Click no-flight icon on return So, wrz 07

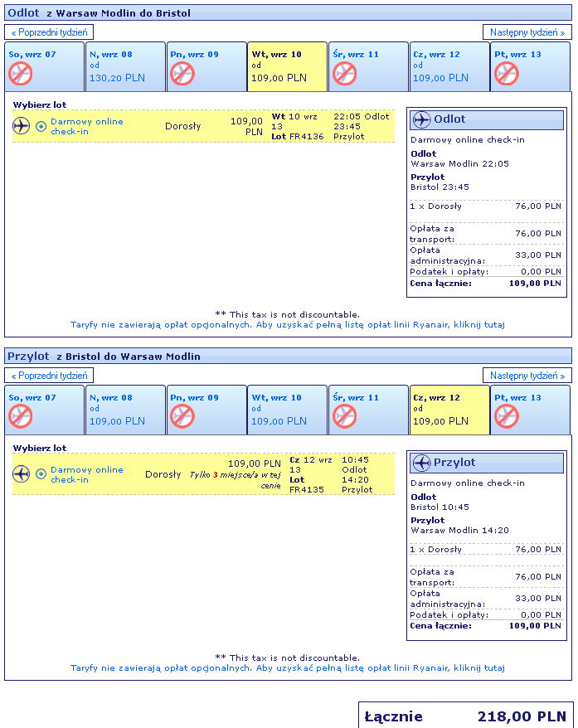coord(21,416)
